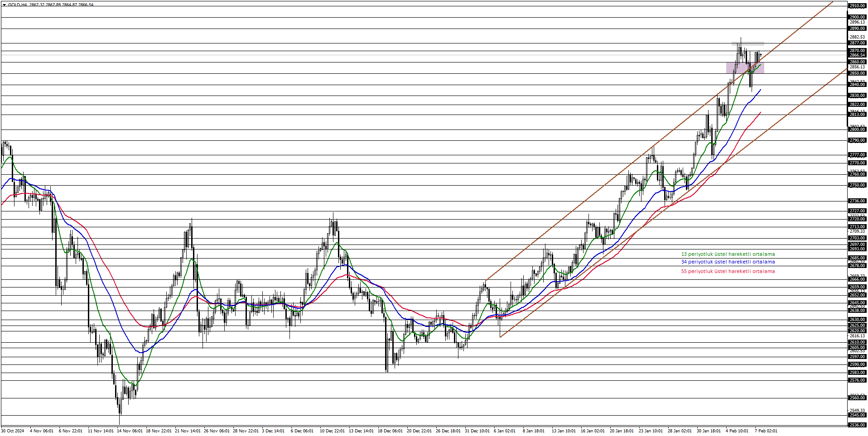Click the 7 Feb 02:01 time label

pos(766,431)
